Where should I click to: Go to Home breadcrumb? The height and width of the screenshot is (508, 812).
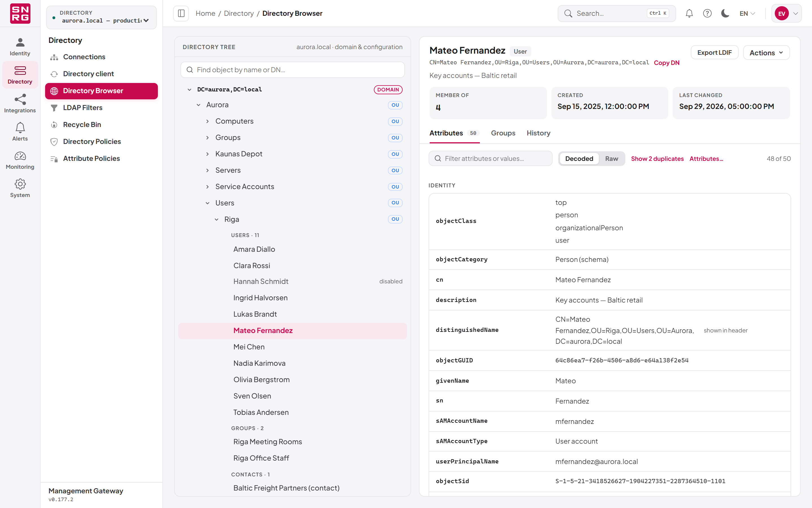205,14
